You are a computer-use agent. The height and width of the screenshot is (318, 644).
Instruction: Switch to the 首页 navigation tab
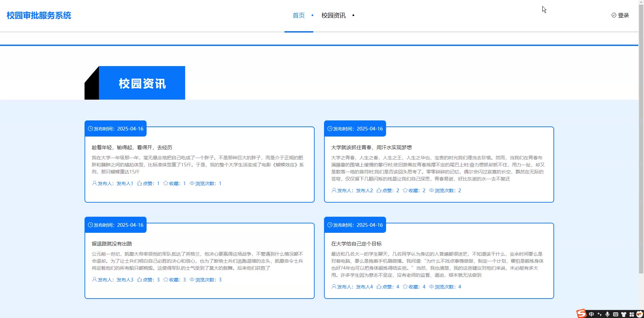(299, 15)
